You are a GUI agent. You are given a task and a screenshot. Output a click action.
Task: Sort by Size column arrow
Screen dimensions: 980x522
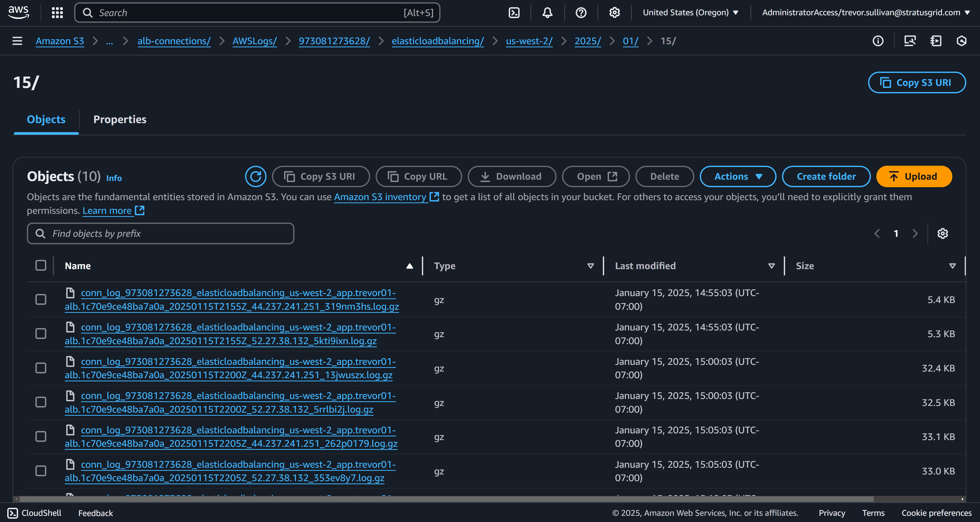click(x=952, y=266)
